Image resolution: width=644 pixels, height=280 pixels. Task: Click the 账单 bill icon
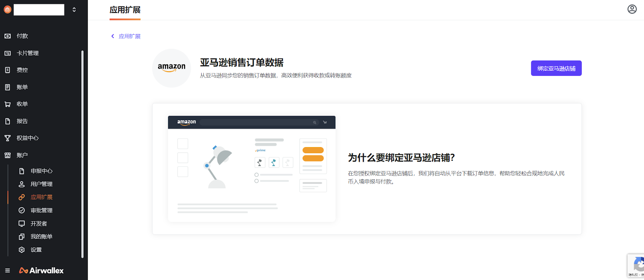[7, 87]
